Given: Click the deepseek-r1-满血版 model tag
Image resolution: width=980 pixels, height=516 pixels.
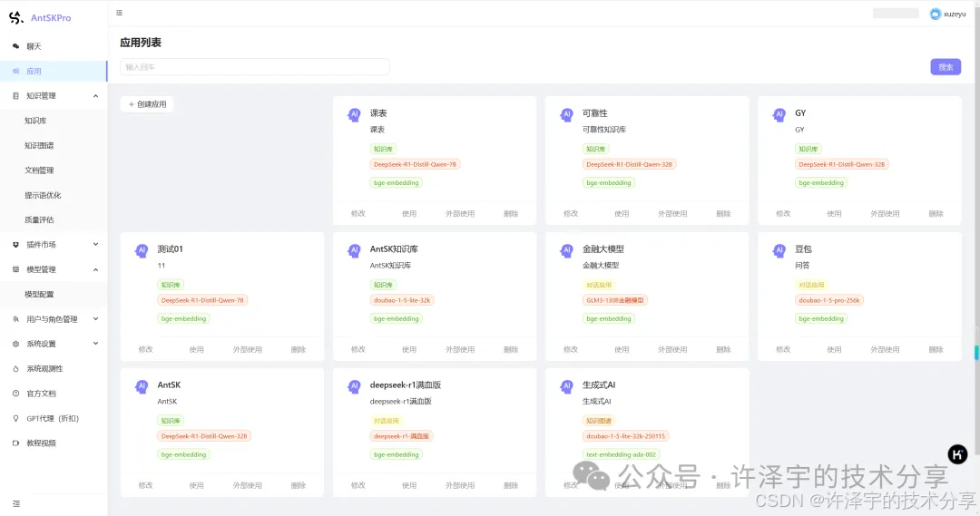Looking at the screenshot, I should pos(401,436).
